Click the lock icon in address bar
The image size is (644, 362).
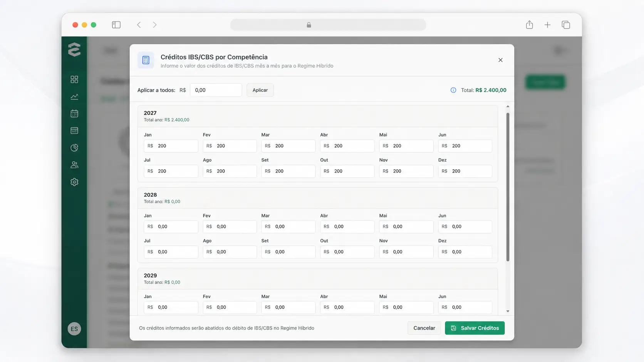coord(309,25)
